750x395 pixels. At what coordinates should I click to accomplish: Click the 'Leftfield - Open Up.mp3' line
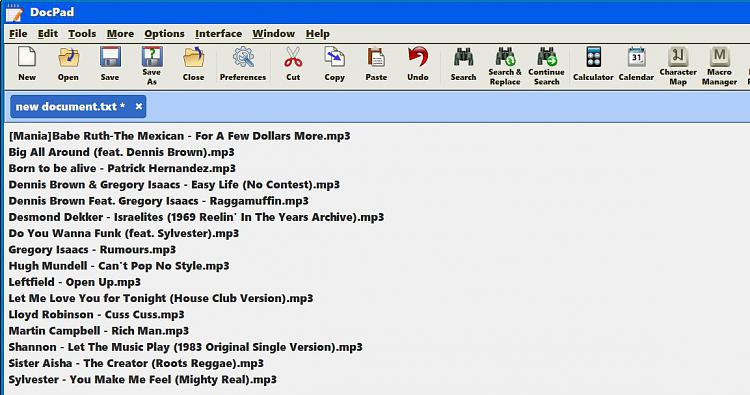(x=75, y=282)
